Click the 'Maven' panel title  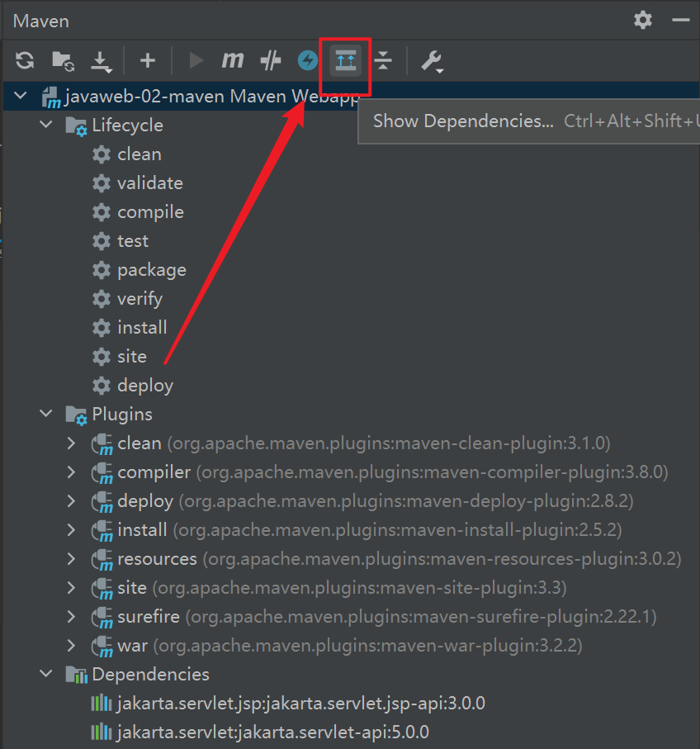(41, 21)
